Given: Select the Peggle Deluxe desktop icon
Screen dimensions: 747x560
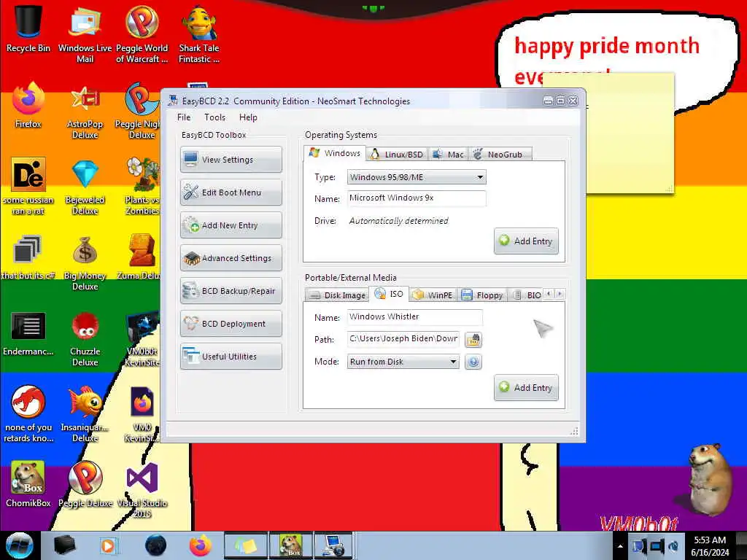Looking at the screenshot, I should (85, 484).
